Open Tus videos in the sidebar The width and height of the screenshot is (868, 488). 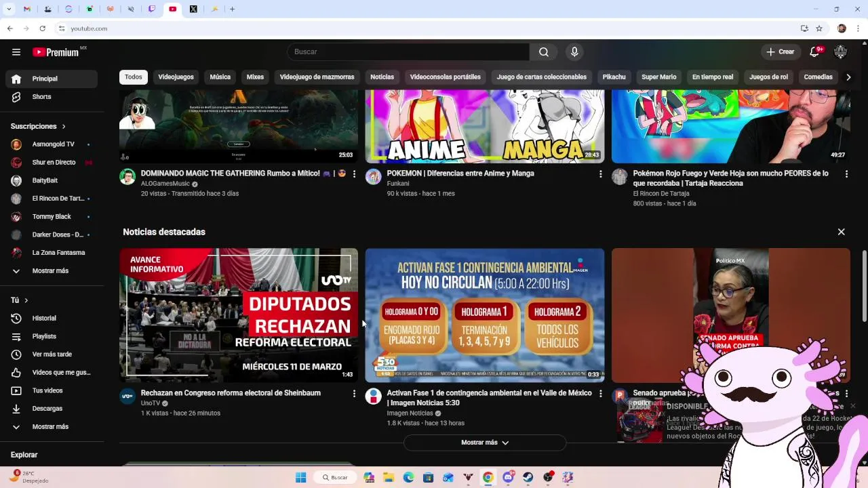(52, 391)
